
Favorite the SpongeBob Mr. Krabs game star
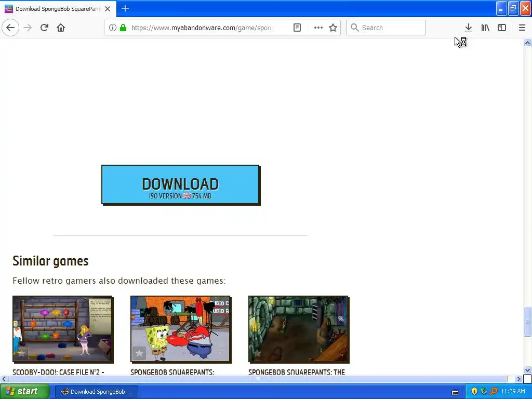(139, 353)
